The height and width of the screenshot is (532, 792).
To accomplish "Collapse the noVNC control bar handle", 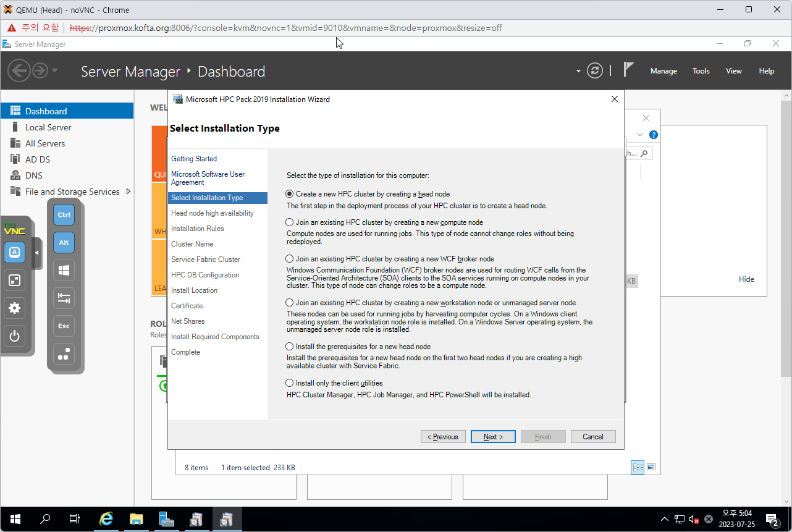I will [36, 253].
